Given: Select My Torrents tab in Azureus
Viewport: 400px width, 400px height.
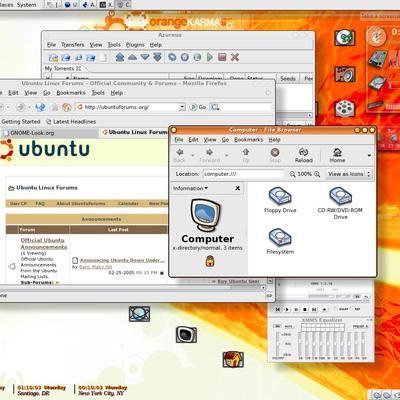Looking at the screenshot, I should [x=63, y=68].
